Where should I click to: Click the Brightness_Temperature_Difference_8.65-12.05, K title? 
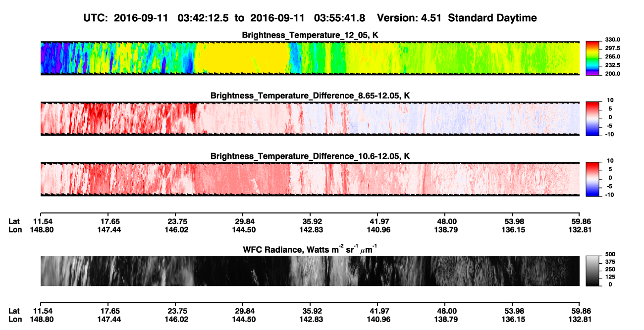[x=310, y=95]
